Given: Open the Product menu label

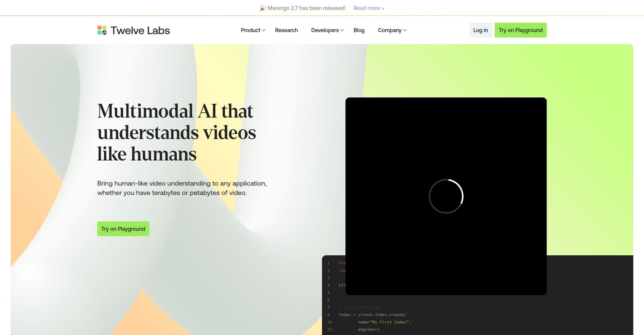Looking at the screenshot, I should click(250, 30).
